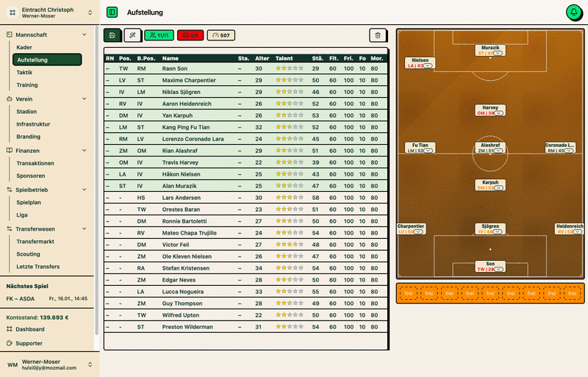Open dropdown on Karpuh pitch card

tap(498, 187)
